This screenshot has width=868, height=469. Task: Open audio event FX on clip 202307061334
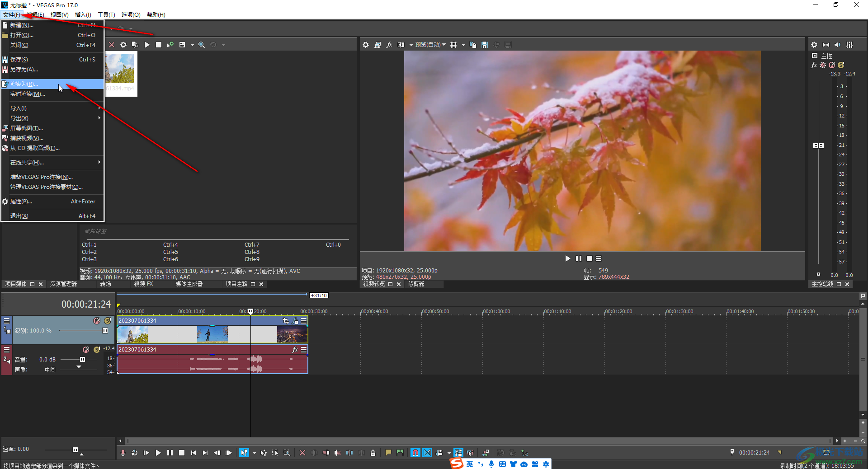click(x=295, y=350)
